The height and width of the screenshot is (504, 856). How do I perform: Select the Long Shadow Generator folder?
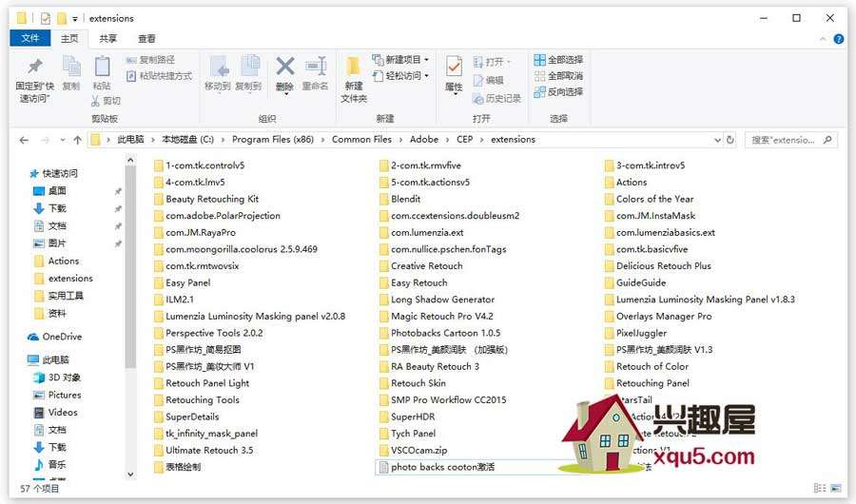438,300
